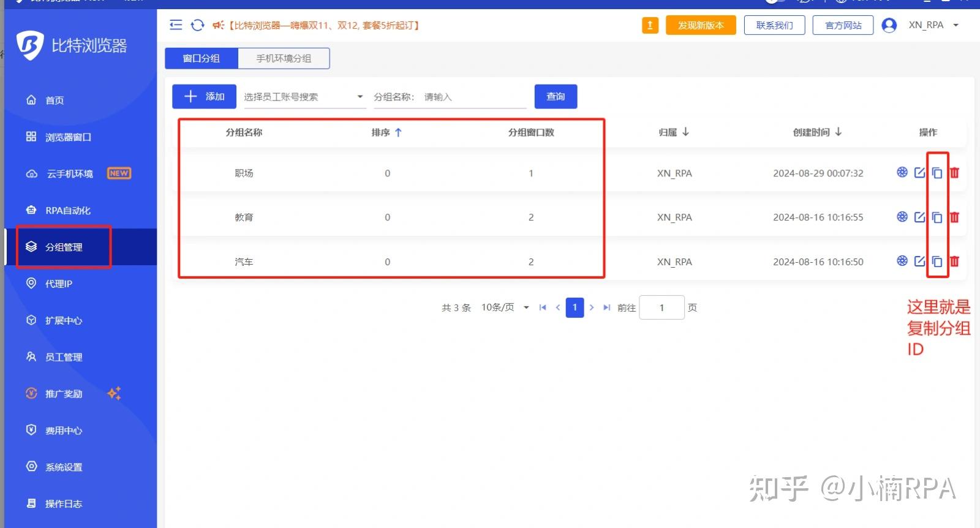
Task: Click the refresh icon in the top bar
Action: pyautogui.click(x=197, y=25)
